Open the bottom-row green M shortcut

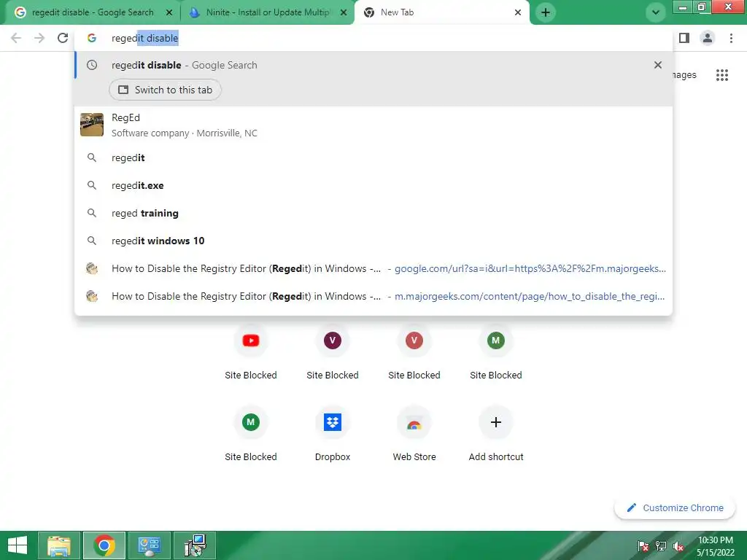point(251,433)
